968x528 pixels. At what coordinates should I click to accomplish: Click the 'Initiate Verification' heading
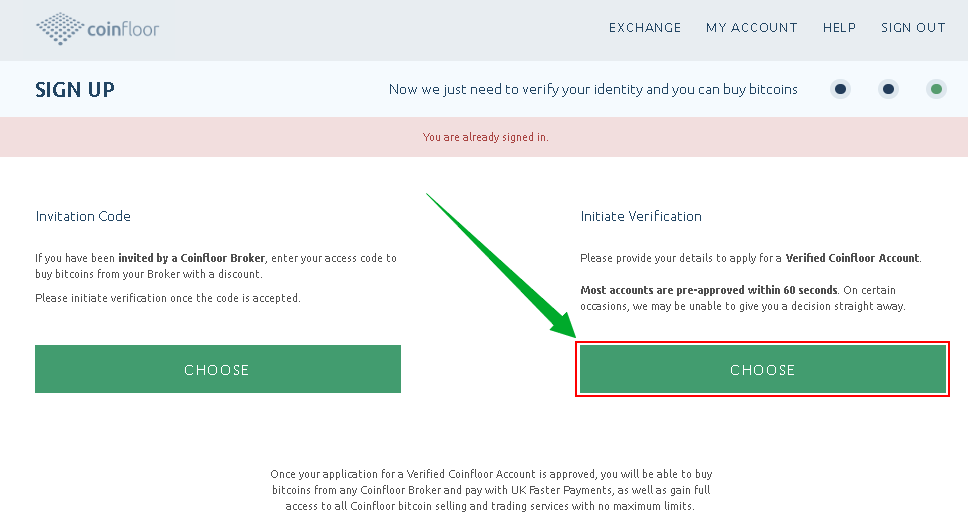pos(641,216)
